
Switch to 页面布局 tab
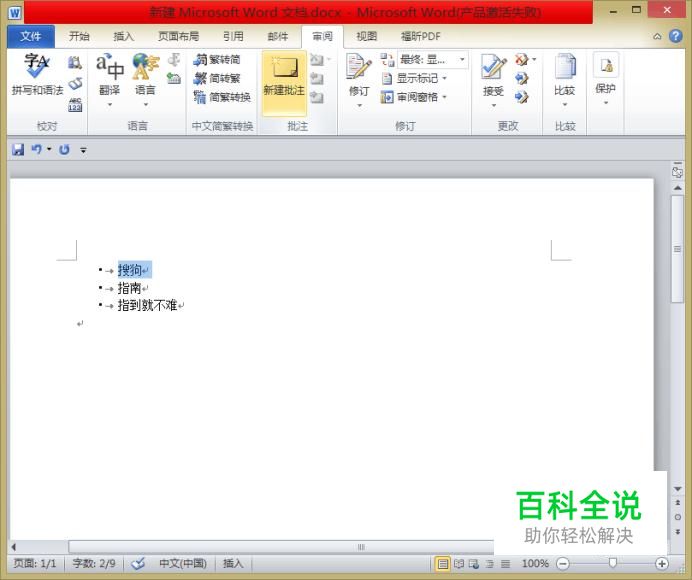click(x=178, y=36)
